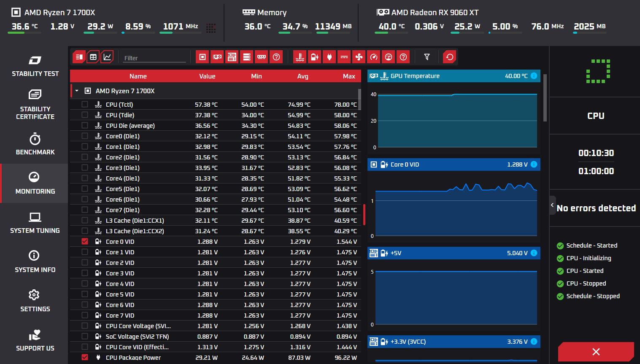Click the reset min/max values icon

coord(450,57)
